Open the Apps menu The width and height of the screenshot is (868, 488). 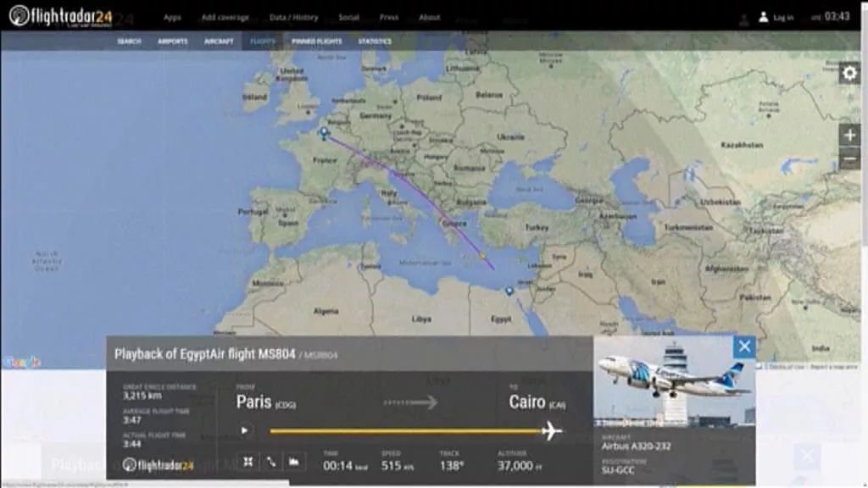172,17
